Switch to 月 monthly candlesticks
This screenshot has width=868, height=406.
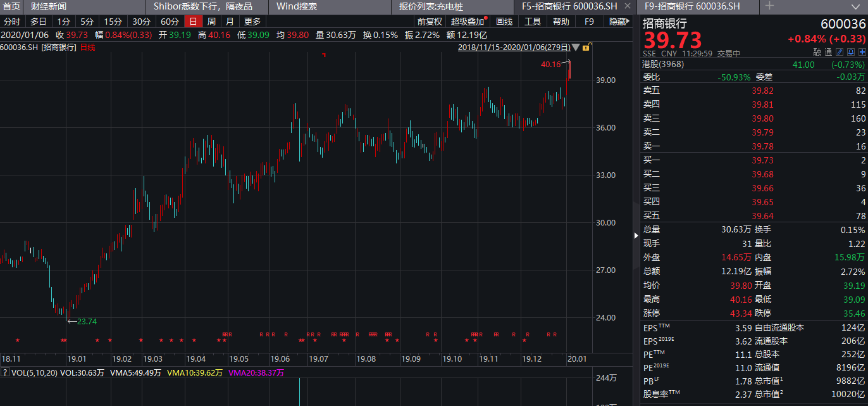(229, 22)
